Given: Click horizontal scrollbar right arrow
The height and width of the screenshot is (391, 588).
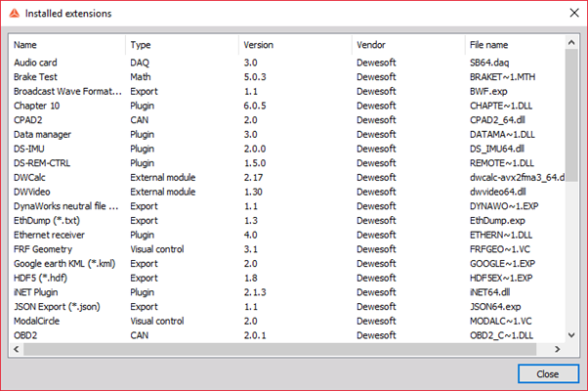Looking at the screenshot, I should pyautogui.click(x=558, y=349).
